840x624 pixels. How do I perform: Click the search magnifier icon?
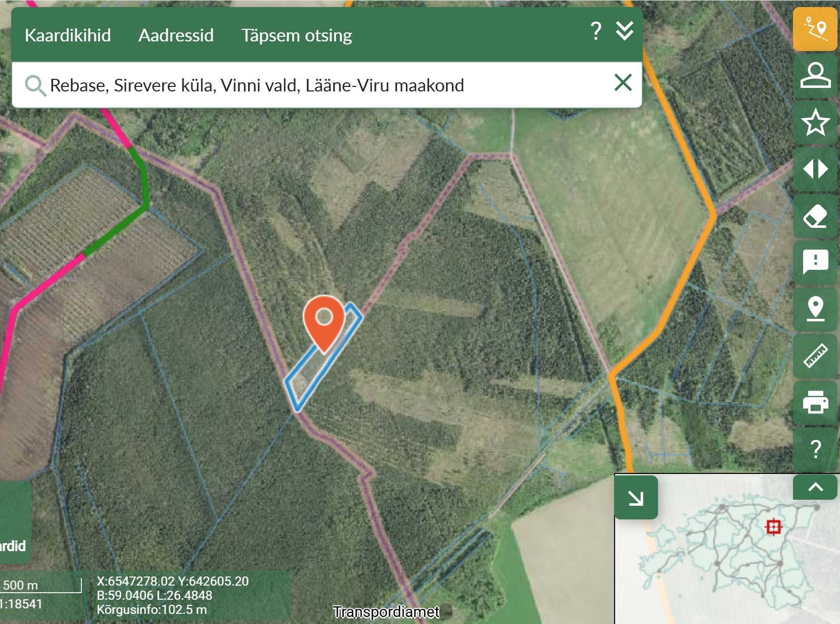(35, 85)
